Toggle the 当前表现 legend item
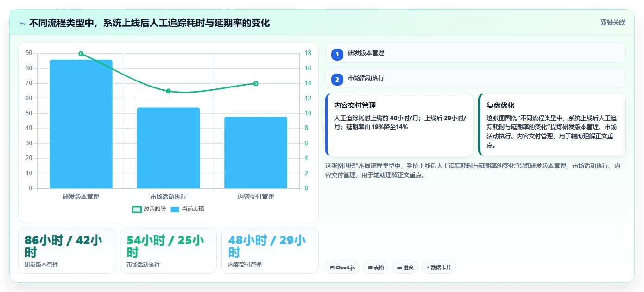This screenshot has height=292, width=644. point(187,209)
